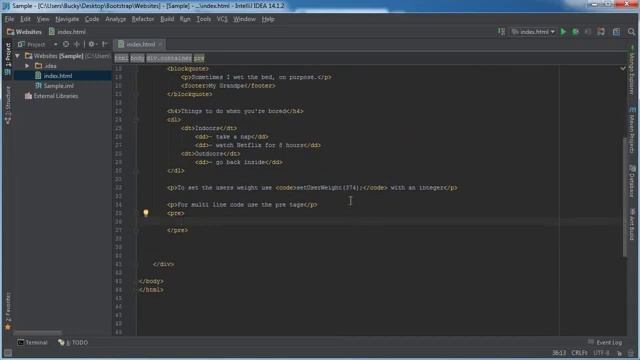Open the Refactor menu
Image resolution: width=640 pixels, height=360 pixels.
[142, 19]
